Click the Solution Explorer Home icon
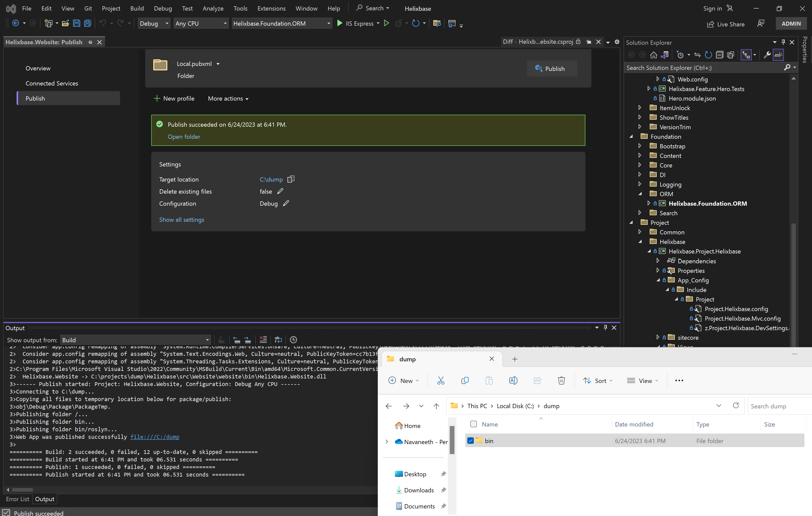The width and height of the screenshot is (812, 516). [x=653, y=55]
